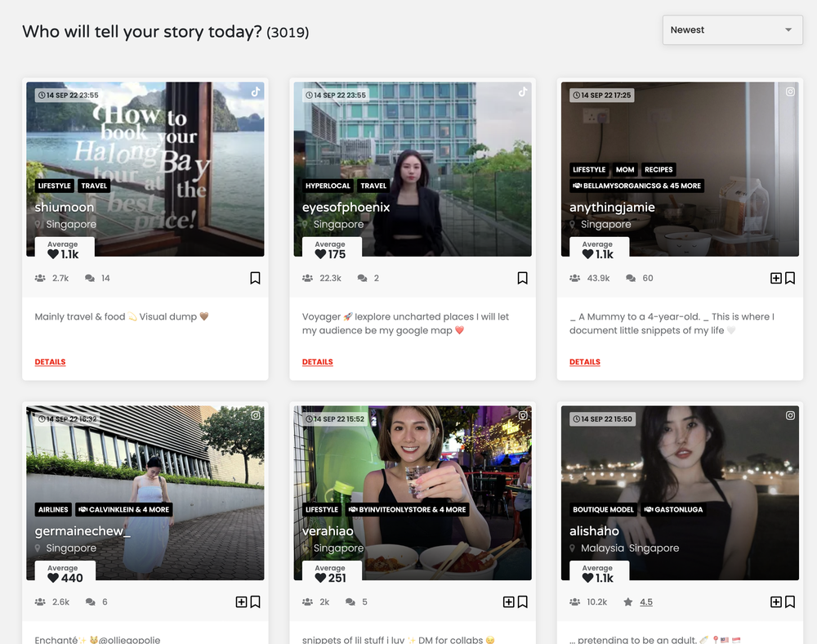
Task: Open DETAILS link for shiumoon
Action: 50,361
